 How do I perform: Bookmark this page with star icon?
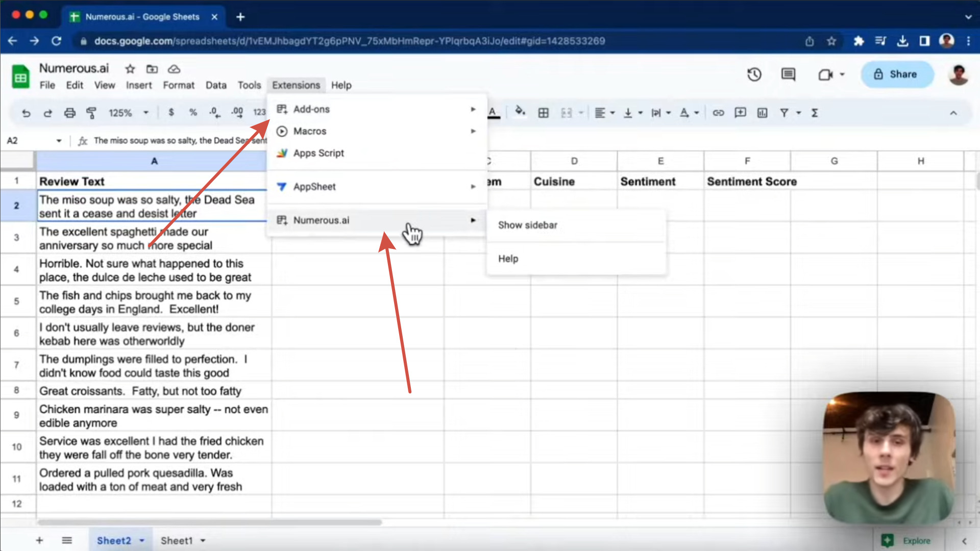(x=831, y=41)
